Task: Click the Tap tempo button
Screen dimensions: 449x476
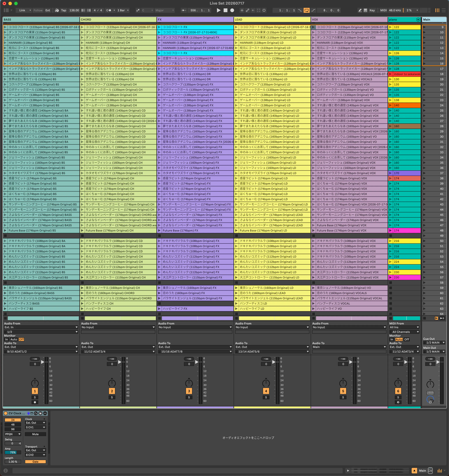Action: point(63,10)
